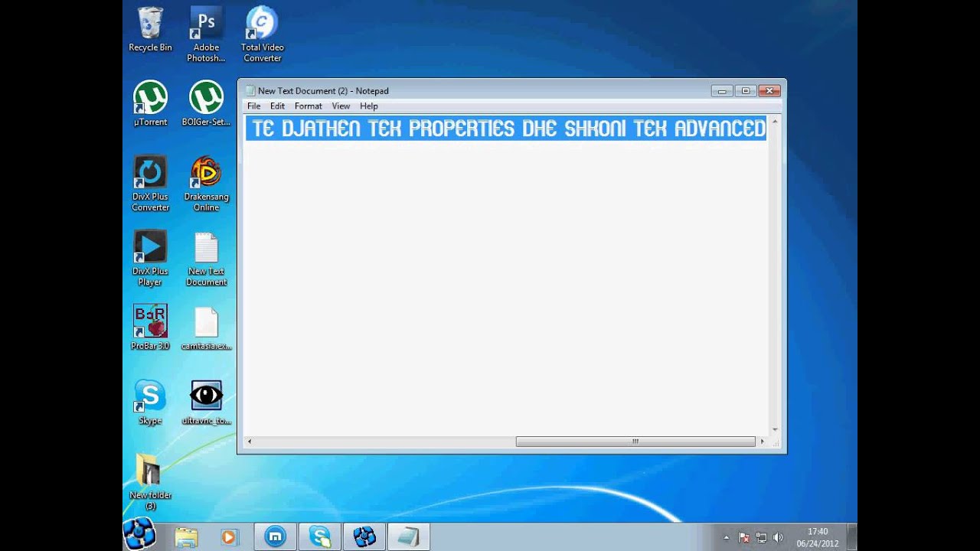980x551 pixels.
Task: Select the New folder (3) desktop icon
Action: coord(150,482)
